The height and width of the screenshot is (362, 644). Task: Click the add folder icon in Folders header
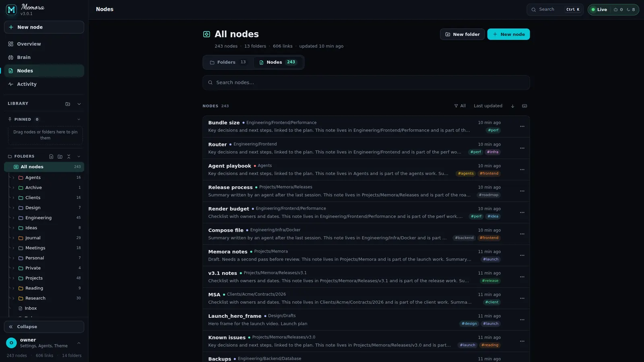point(60,156)
